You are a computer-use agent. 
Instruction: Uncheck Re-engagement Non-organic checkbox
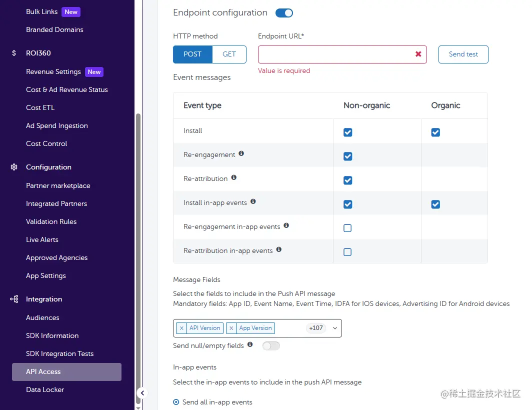pos(348,156)
